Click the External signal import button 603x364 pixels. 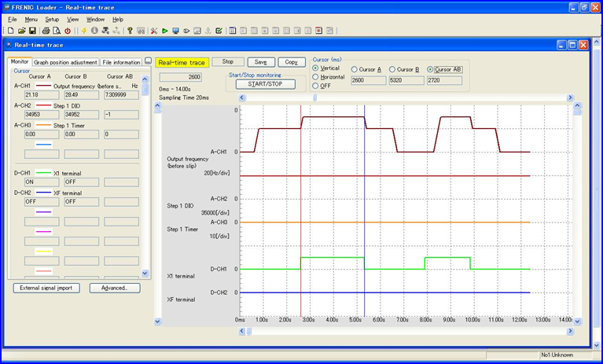coord(46,288)
